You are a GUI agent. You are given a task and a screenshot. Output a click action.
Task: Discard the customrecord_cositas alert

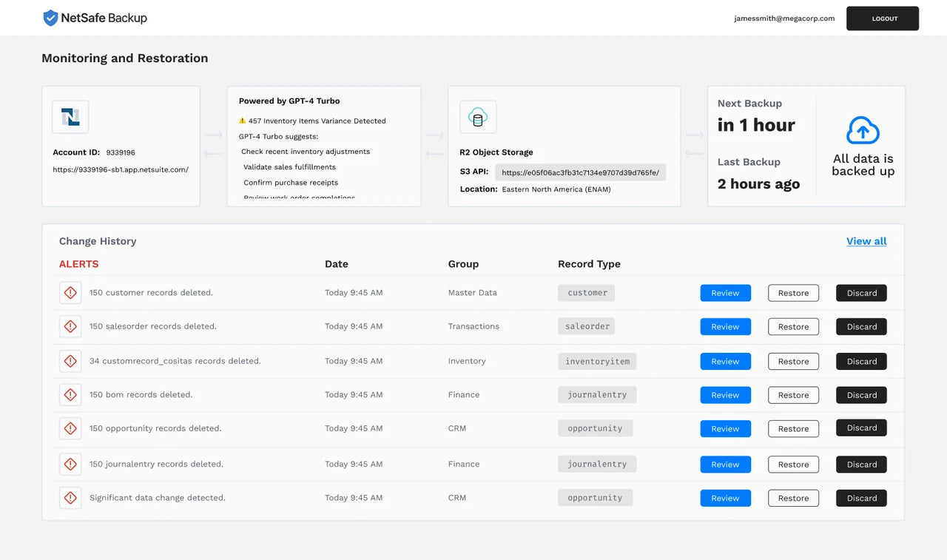coord(861,361)
